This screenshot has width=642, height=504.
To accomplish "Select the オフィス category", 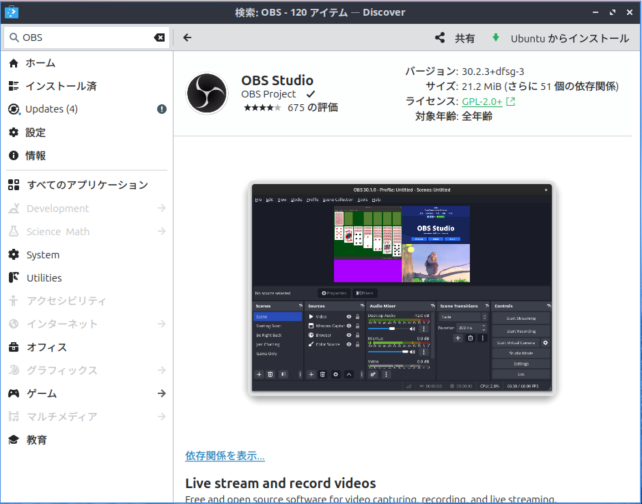I will pyautogui.click(x=87, y=347).
